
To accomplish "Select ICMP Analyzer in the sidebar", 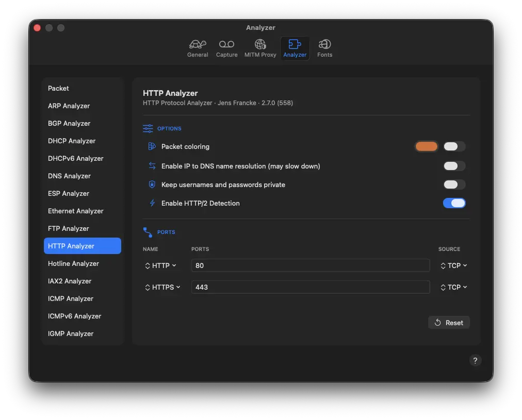I will coord(82,298).
